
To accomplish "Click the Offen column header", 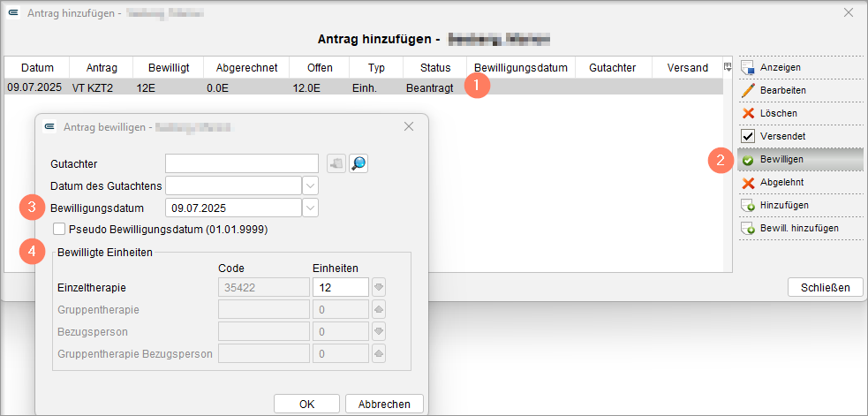I will pos(320,68).
